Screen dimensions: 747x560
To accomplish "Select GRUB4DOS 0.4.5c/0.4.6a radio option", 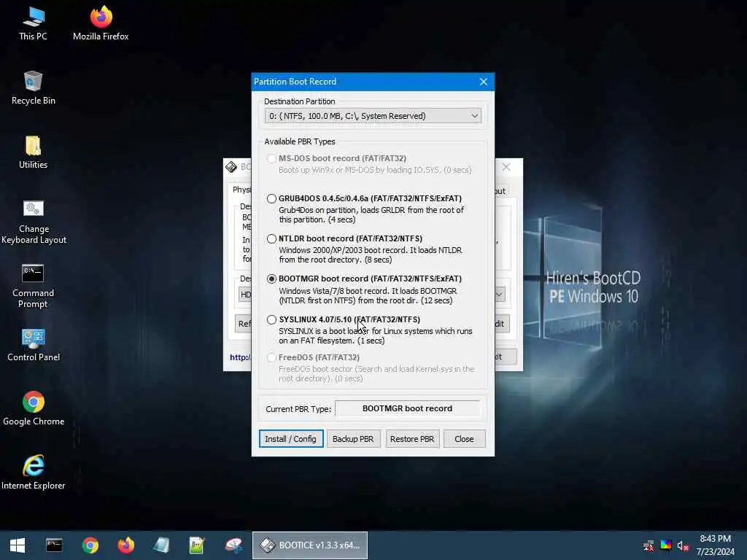I will [271, 198].
